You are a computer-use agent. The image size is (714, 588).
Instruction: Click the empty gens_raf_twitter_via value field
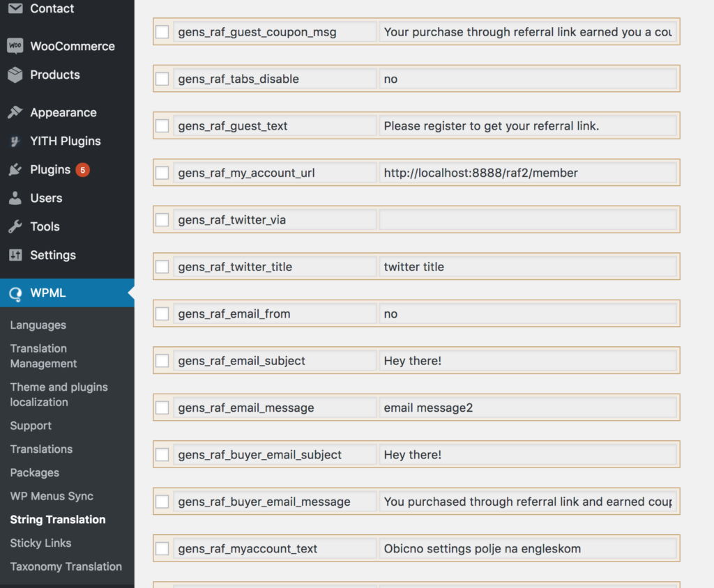pos(529,219)
